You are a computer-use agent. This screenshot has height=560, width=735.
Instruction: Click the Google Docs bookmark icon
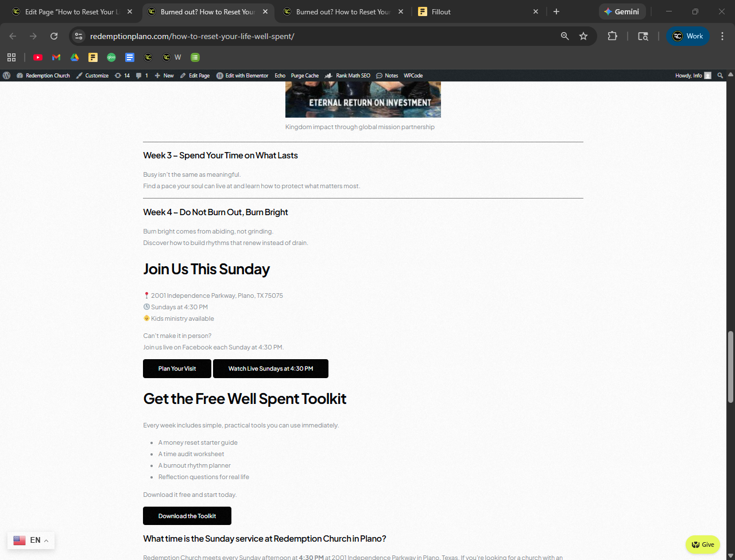130,57
